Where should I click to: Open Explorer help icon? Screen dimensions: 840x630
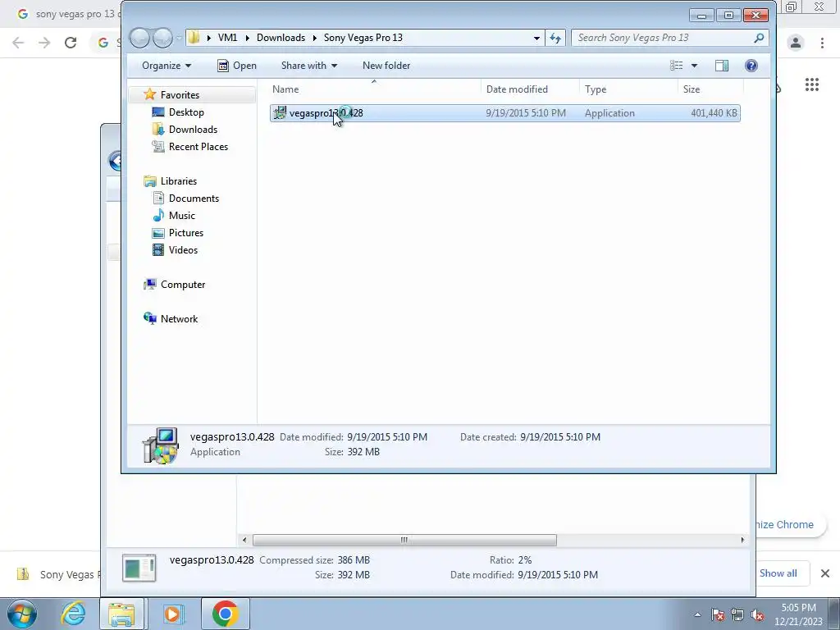pyautogui.click(x=751, y=66)
